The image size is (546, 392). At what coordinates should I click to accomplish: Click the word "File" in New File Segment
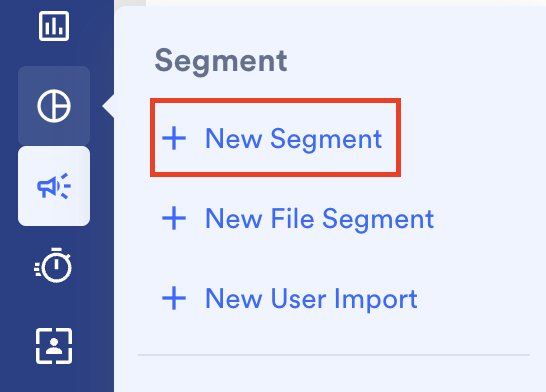point(292,218)
